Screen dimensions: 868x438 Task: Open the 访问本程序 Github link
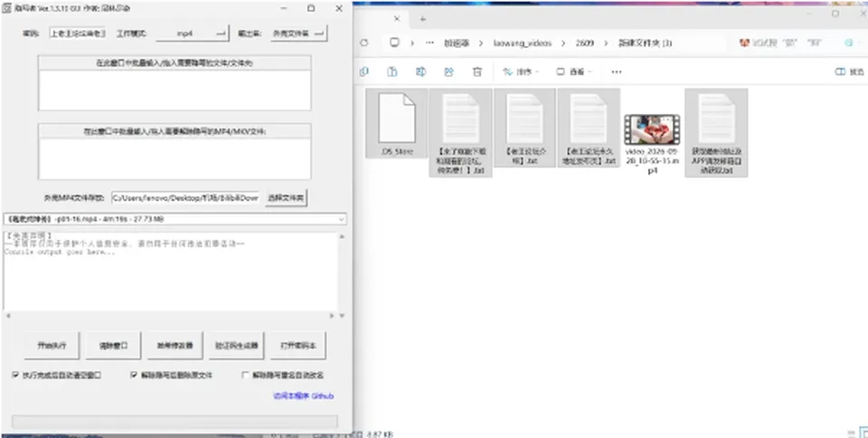point(304,395)
